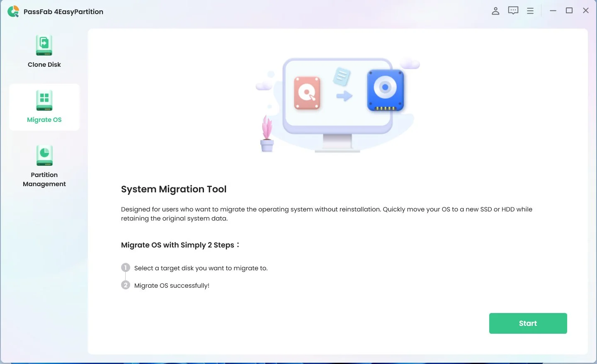597x364 pixels.
Task: Click the System Migration Tool heading
Action: point(174,189)
